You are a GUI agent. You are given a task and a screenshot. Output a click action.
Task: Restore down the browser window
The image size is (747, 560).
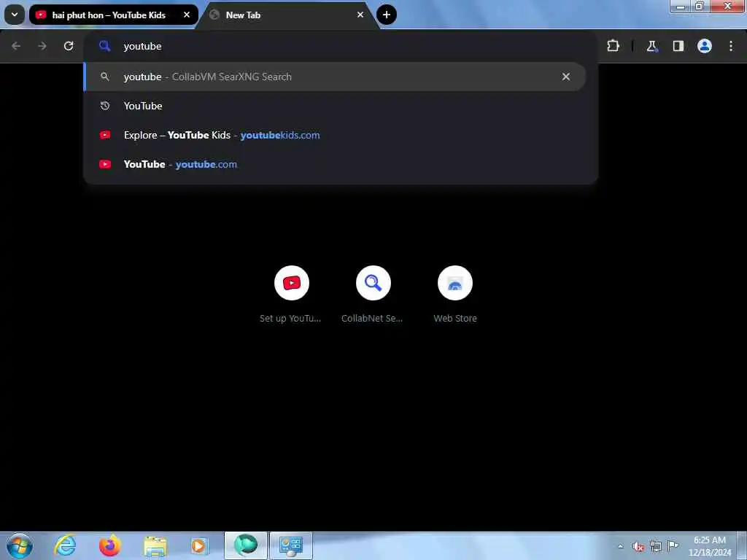coord(700,7)
